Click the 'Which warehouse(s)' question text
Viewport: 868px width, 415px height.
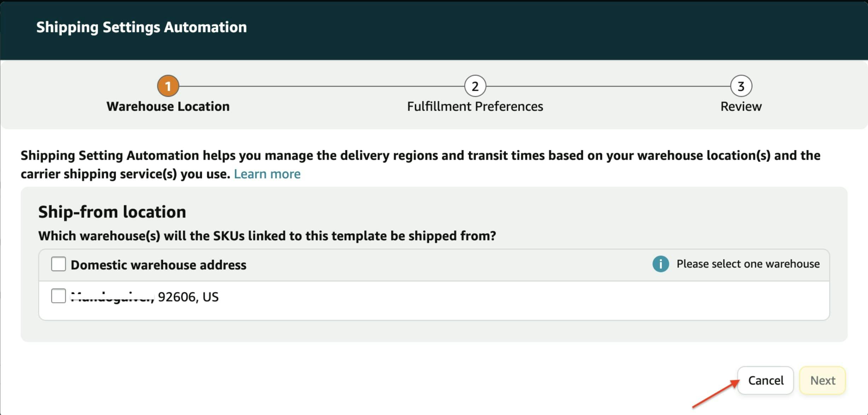point(267,236)
